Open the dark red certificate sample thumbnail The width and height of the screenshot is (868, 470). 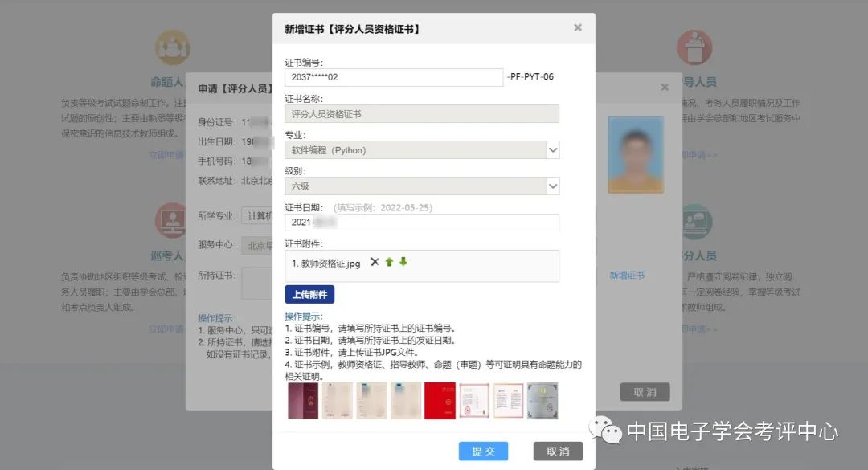[303, 401]
